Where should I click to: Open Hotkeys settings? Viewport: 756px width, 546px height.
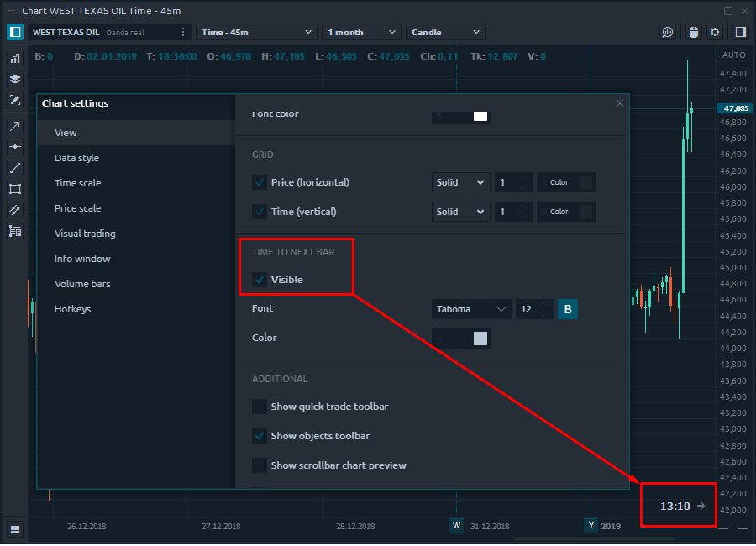tap(136, 309)
